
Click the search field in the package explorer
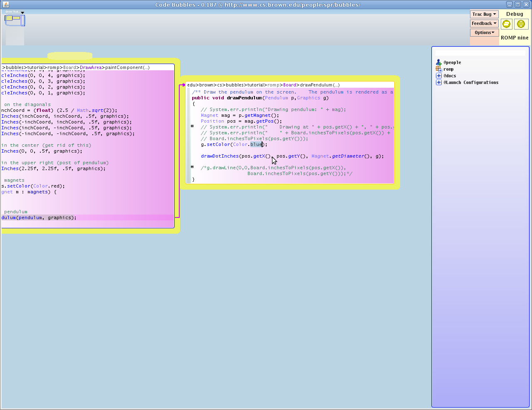coord(480,53)
